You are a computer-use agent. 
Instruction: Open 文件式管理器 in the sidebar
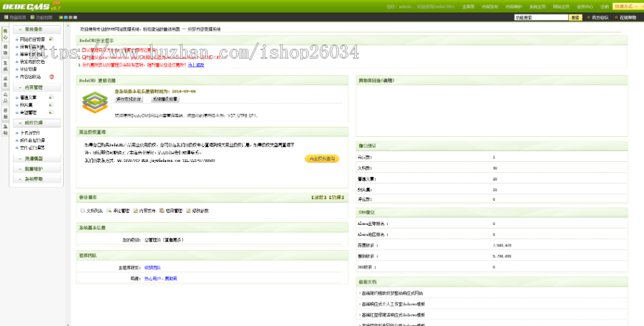[x=32, y=148]
